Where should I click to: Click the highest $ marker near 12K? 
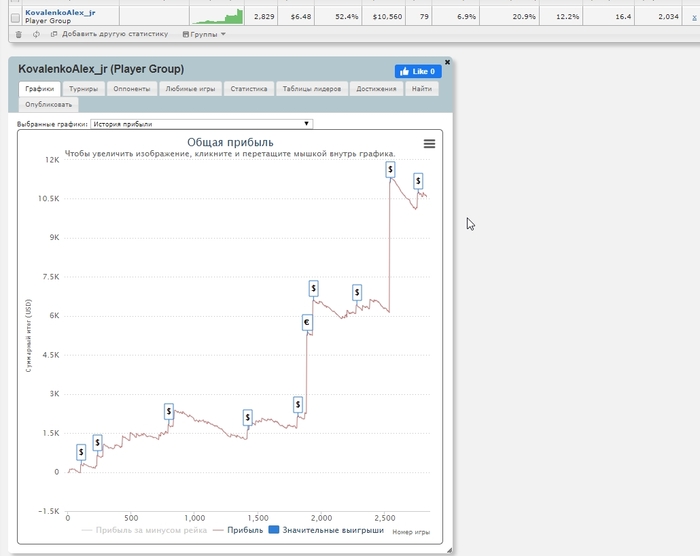coord(391,169)
